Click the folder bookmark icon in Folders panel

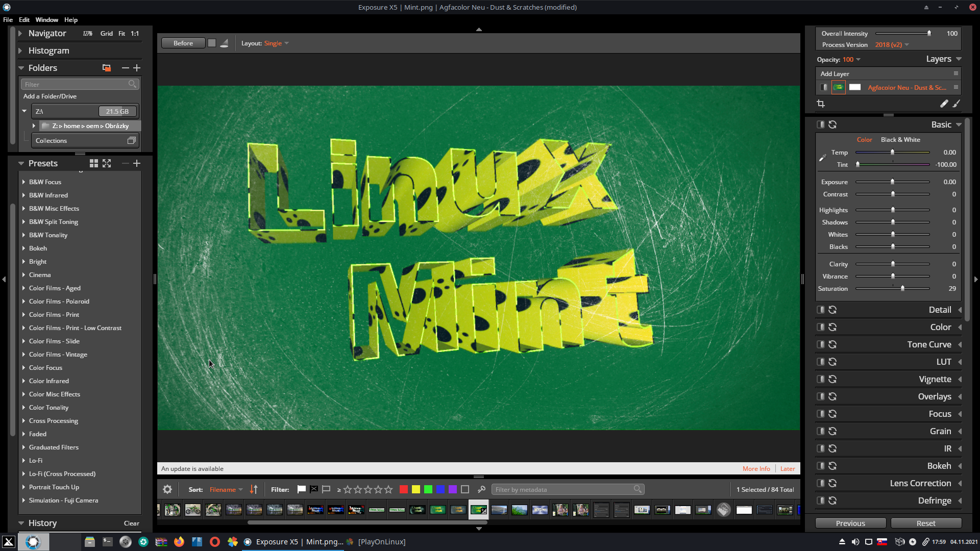point(107,68)
